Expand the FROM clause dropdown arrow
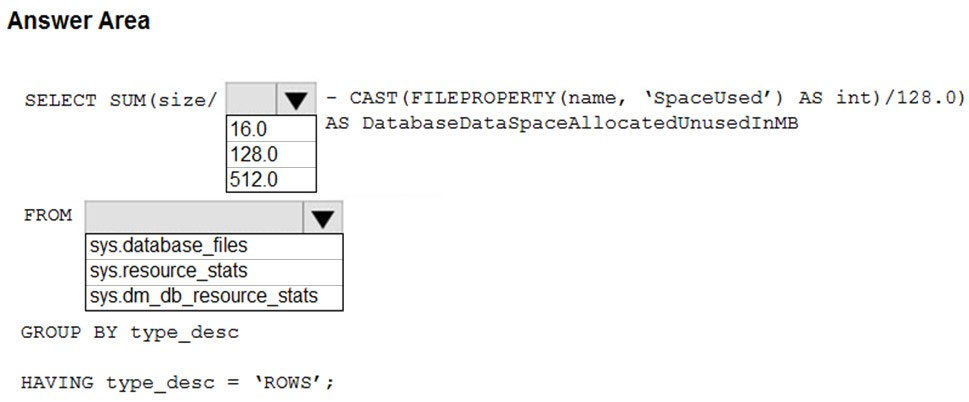This screenshot has width=969, height=402. coord(323,217)
